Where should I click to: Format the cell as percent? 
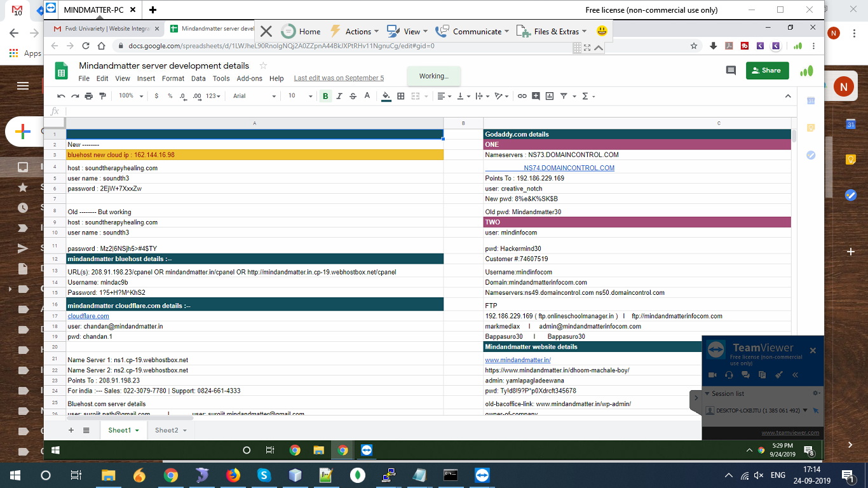[170, 96]
